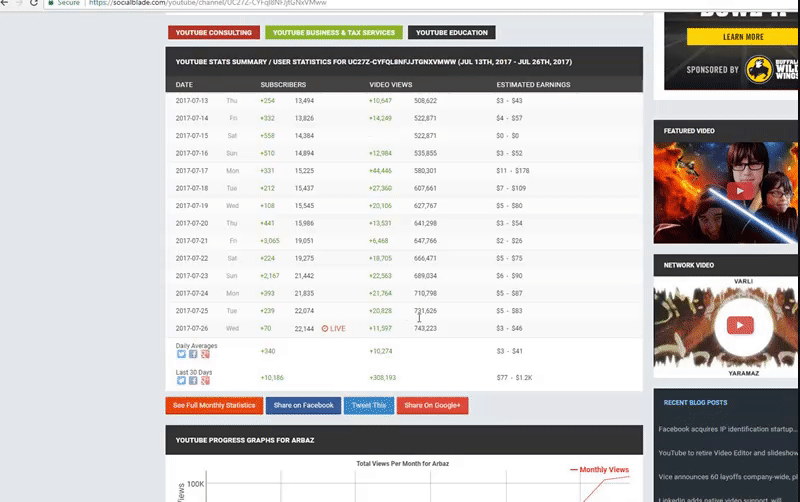The image size is (800, 502).
Task: Click the +44,446 video views value
Action: [381, 171]
